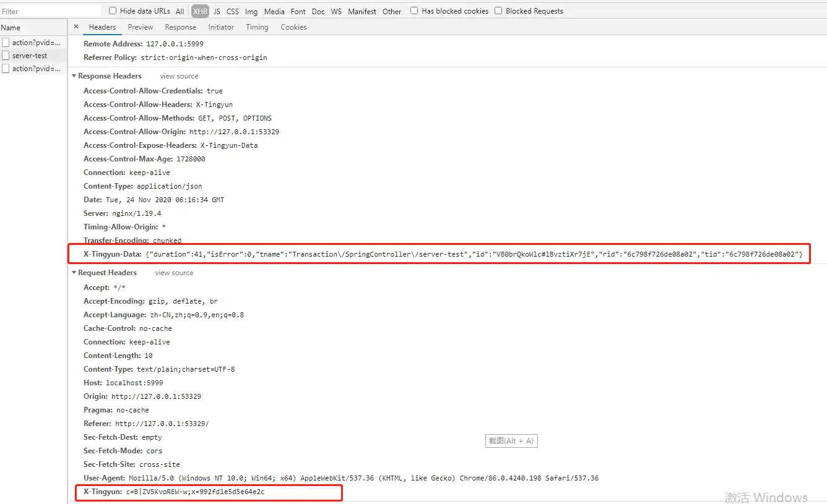This screenshot has height=504, width=827.
Task: Check the Blocked Requests checkbox
Action: coord(498,11)
